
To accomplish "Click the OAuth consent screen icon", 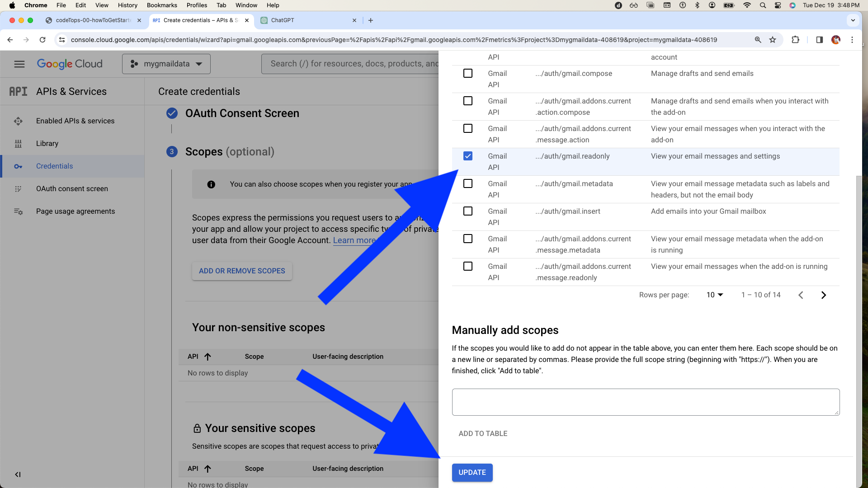I will click(x=18, y=189).
